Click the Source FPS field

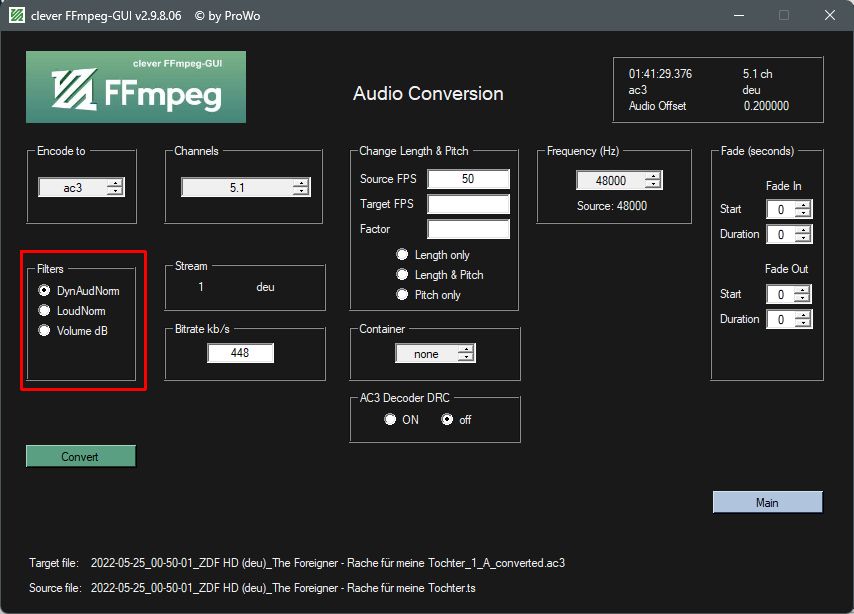[468, 179]
